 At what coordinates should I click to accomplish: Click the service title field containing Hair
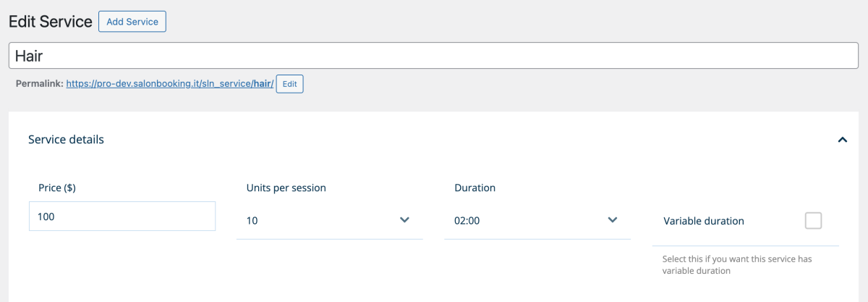[x=433, y=55]
